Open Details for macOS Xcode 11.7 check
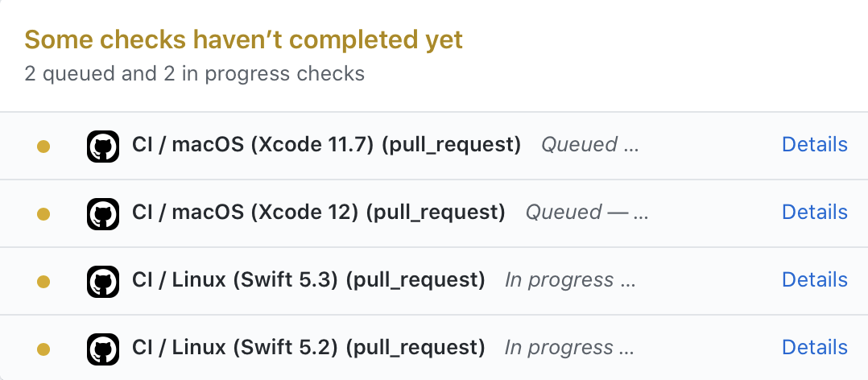This screenshot has height=380, width=868. point(814,144)
